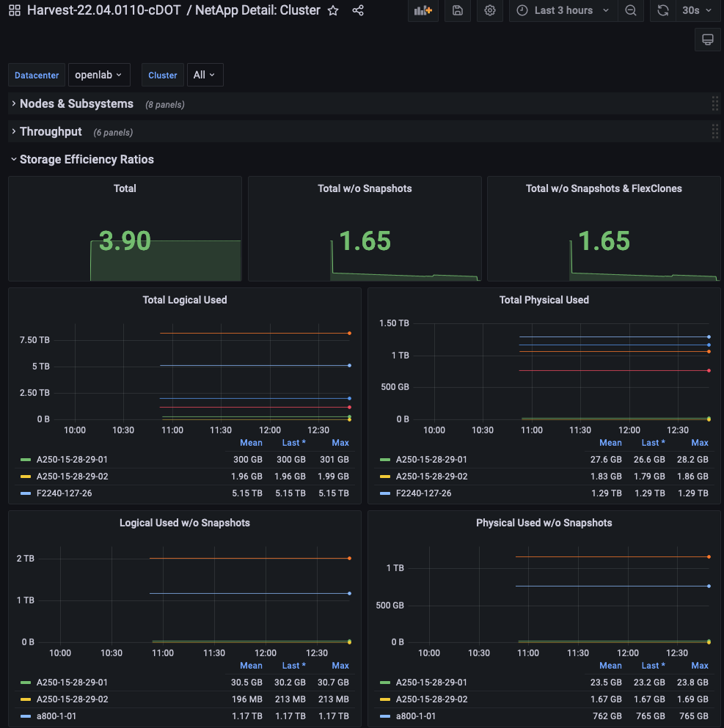This screenshot has height=728, width=724.
Task: Add a new panel to the dashboard
Action: [x=423, y=10]
